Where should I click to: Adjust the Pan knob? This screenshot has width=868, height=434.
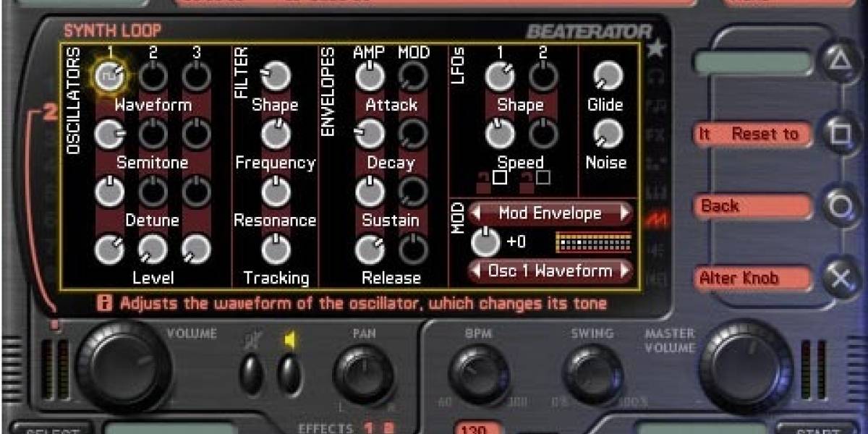[363, 374]
